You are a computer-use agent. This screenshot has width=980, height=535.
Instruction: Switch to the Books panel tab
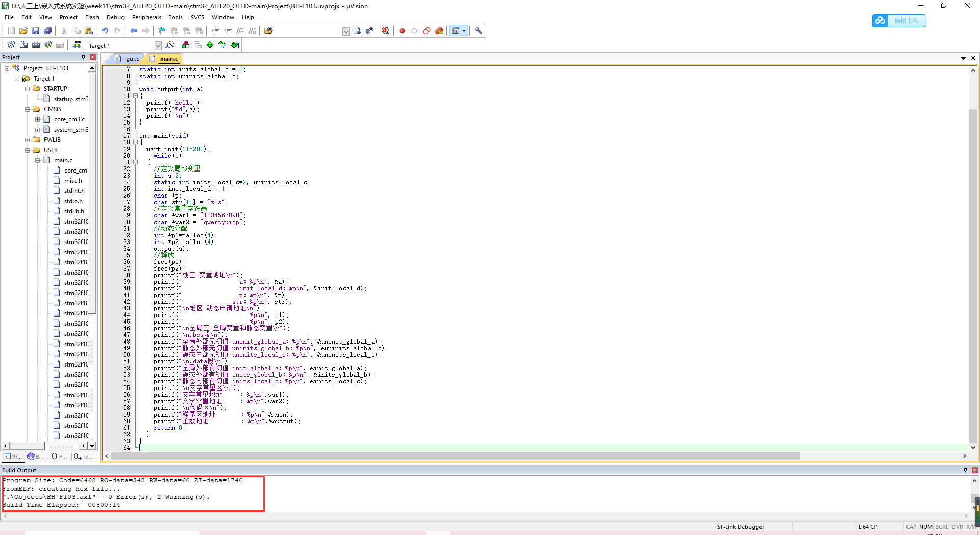pyautogui.click(x=36, y=457)
